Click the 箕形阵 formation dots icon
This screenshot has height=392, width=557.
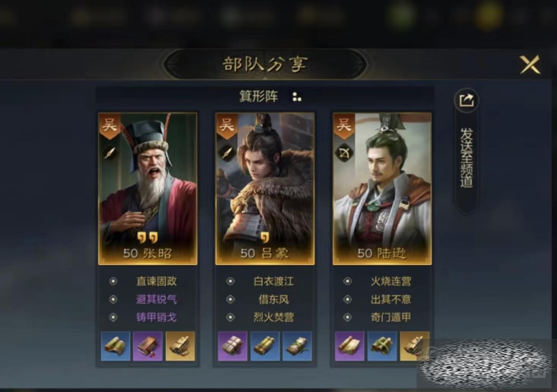[297, 97]
